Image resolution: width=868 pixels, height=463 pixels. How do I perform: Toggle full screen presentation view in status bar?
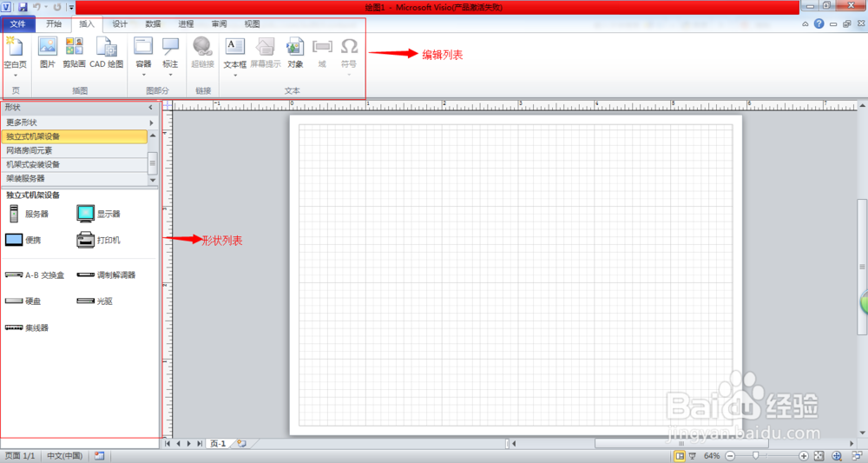(692, 456)
